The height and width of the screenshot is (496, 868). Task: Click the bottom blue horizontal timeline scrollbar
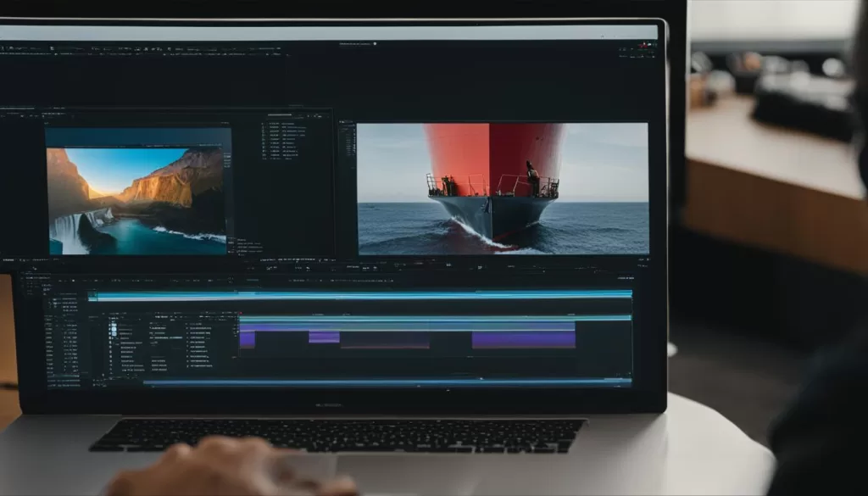[x=387, y=382]
